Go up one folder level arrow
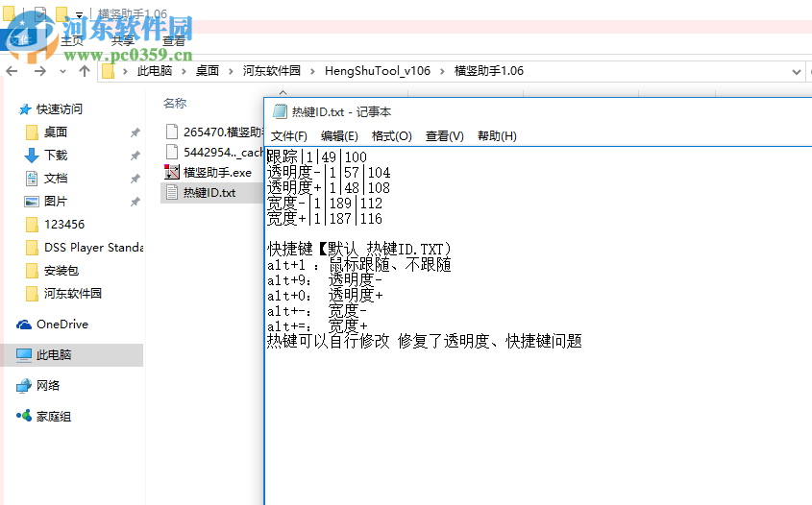Viewport: 812px width, 505px height. [x=85, y=71]
